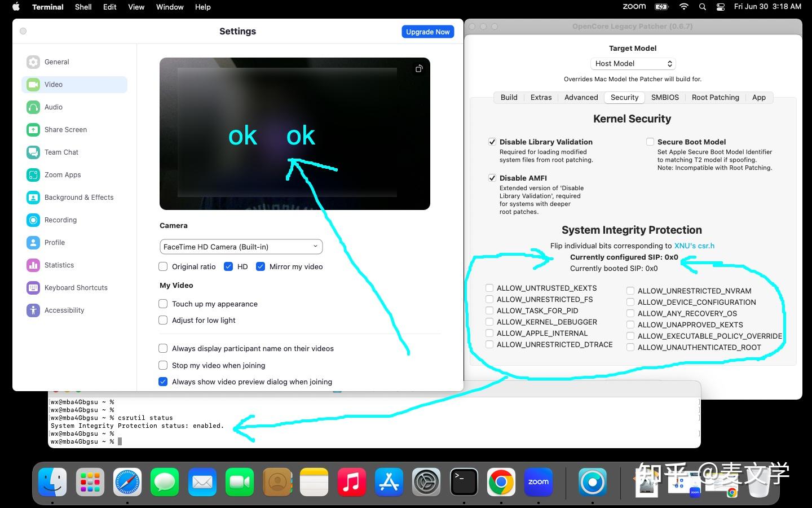Open Statistics settings
This screenshot has width=812, height=508.
pos(74,265)
